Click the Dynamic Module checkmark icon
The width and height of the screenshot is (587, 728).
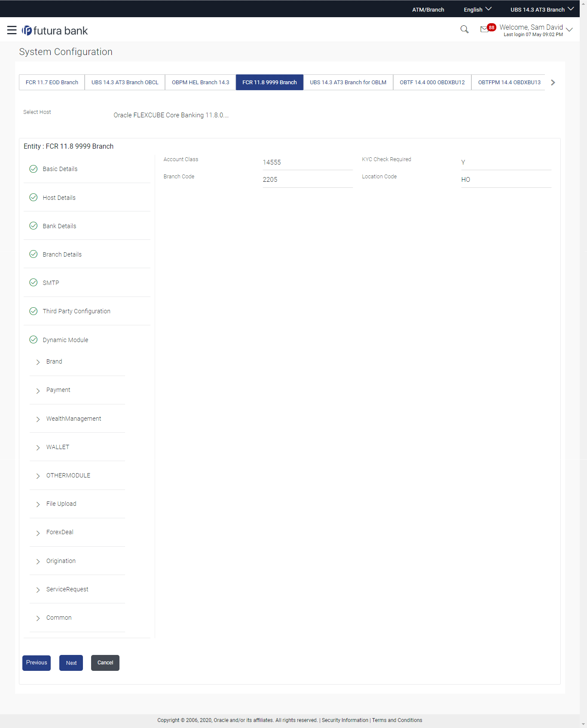(x=34, y=340)
